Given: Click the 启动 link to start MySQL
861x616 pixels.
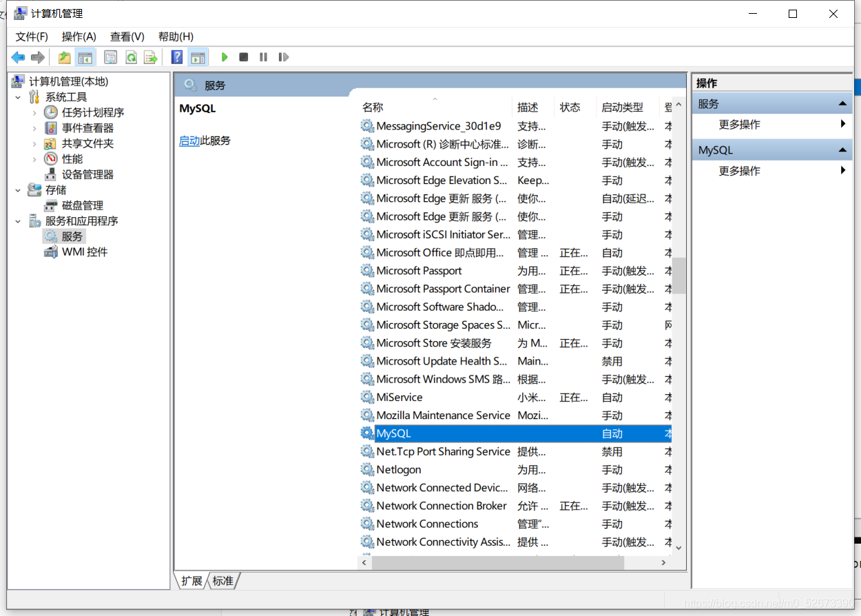Looking at the screenshot, I should tap(189, 141).
